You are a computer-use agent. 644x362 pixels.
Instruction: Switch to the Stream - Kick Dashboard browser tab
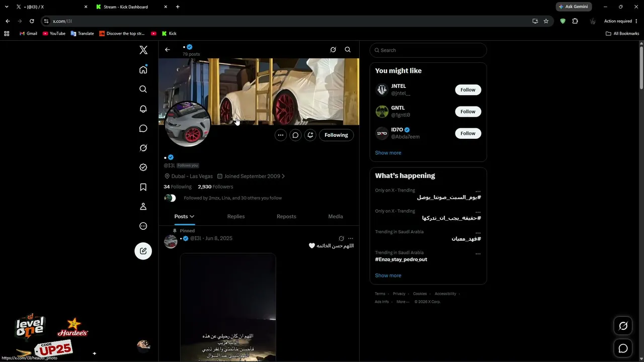132,7
